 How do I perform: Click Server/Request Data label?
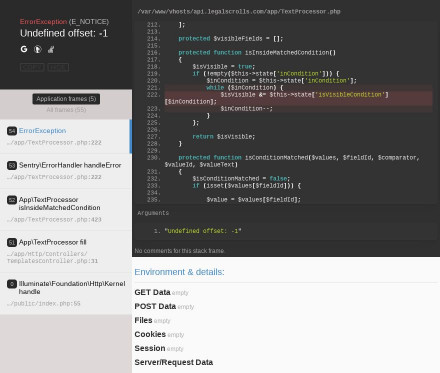[x=174, y=362]
